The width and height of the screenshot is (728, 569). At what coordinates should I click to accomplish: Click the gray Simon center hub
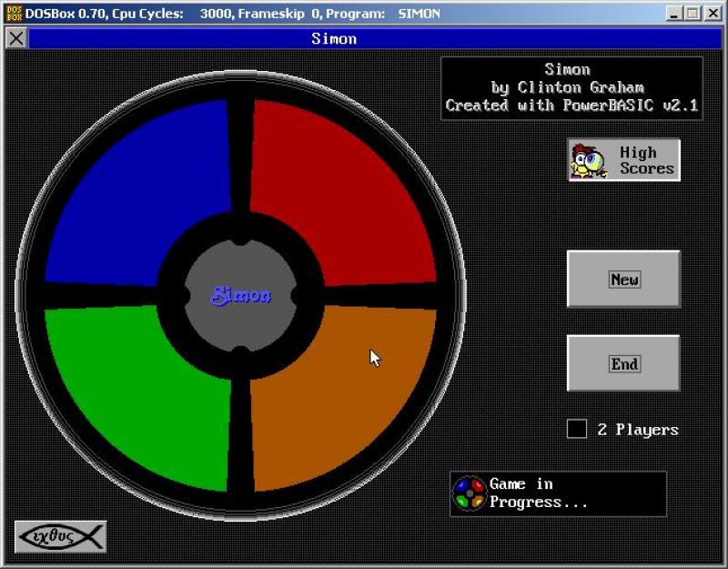(240, 295)
